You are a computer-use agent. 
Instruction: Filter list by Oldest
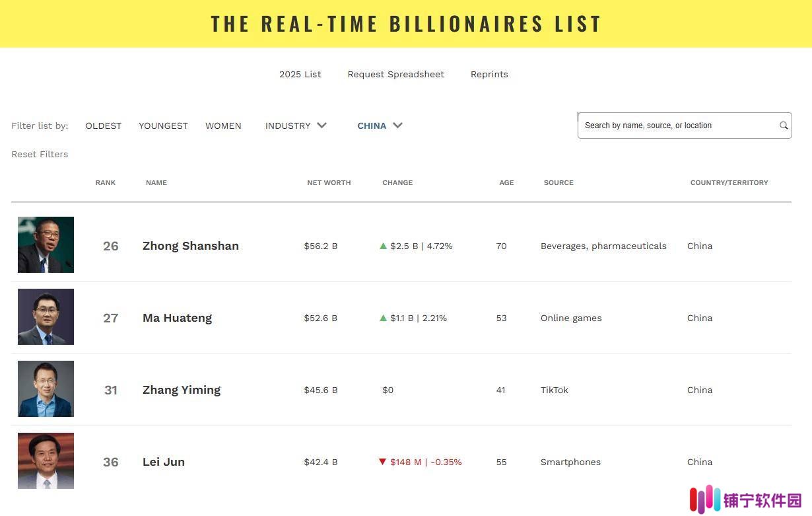tap(104, 126)
